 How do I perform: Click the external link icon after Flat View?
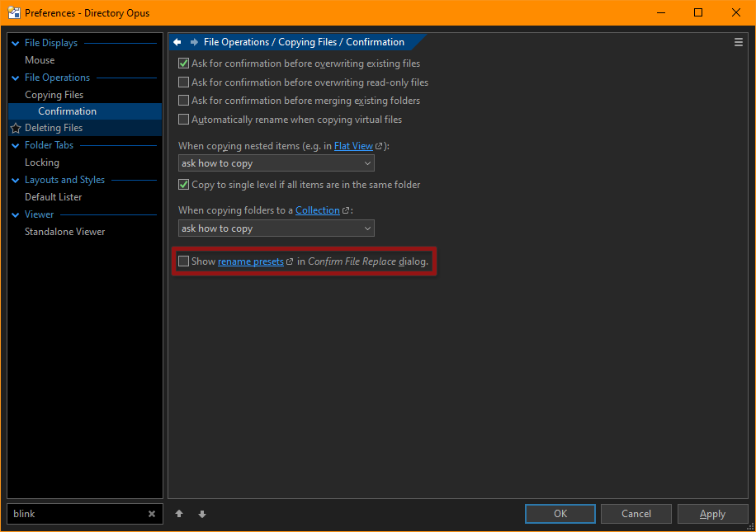point(379,146)
